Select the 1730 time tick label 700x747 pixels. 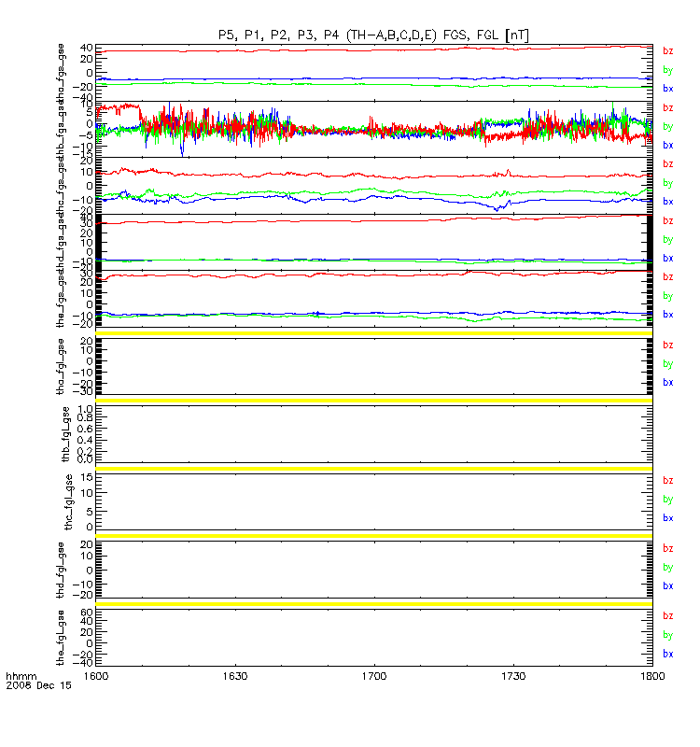[x=513, y=676]
